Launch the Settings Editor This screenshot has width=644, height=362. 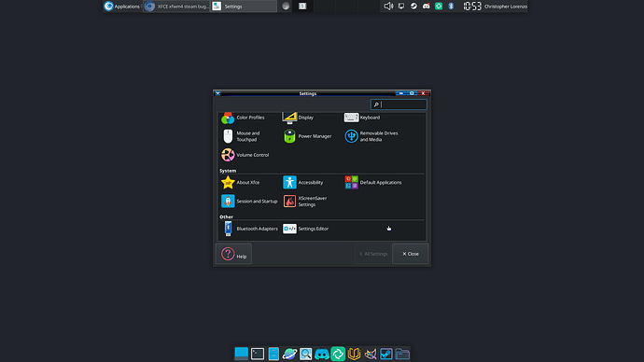click(x=306, y=229)
